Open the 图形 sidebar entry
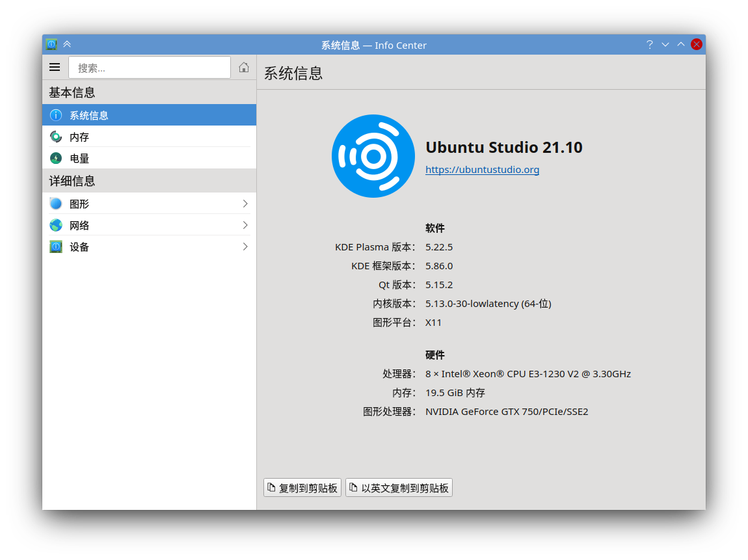The width and height of the screenshot is (748, 560). [x=150, y=204]
